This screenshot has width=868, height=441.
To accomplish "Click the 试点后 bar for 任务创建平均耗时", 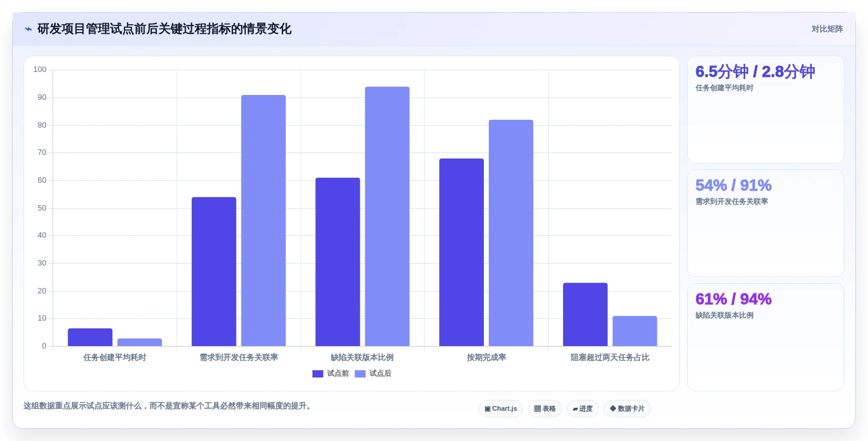I will tap(140, 342).
